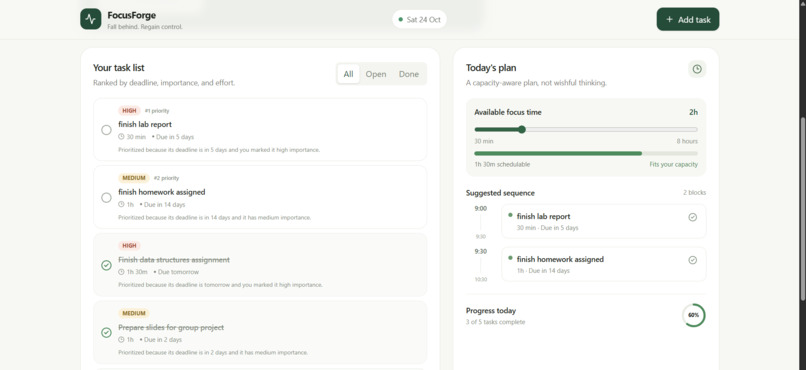Screen dimensions: 806x370
Task: Click clock icon in Prepare slides task
Action: (121, 340)
